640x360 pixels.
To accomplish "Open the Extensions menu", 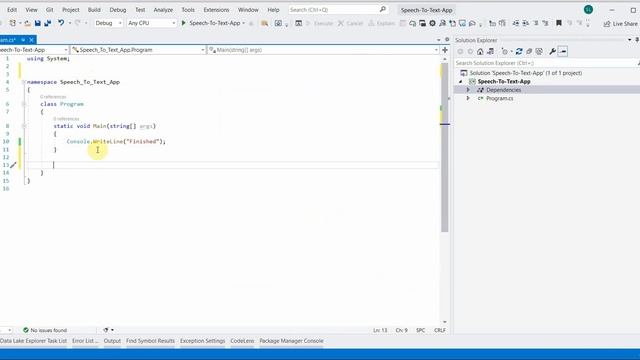I will click(216, 10).
